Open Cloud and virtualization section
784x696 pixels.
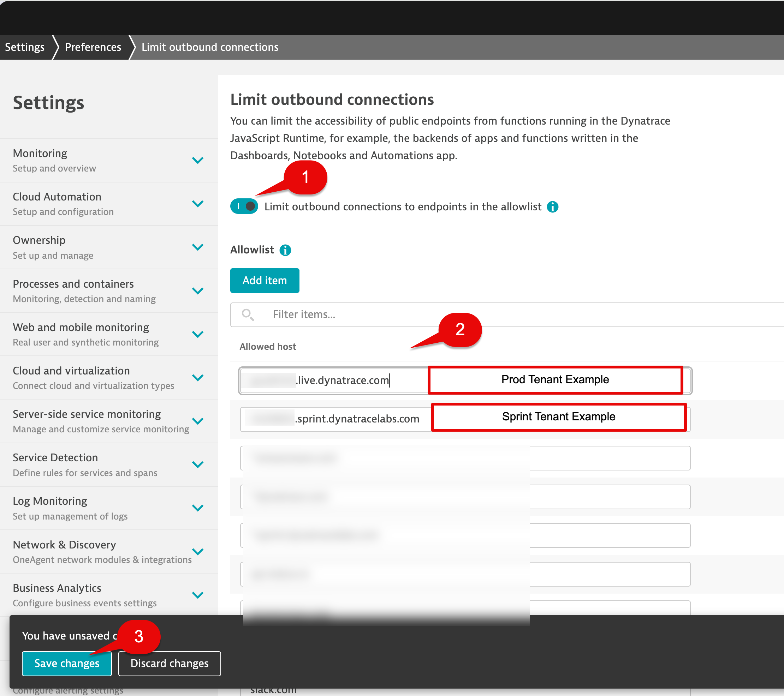[109, 378]
